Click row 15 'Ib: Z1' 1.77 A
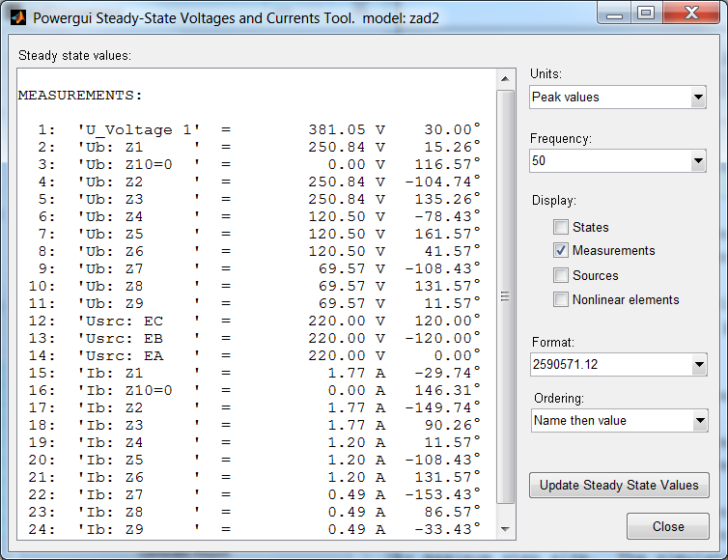728x560 pixels. pos(254,374)
